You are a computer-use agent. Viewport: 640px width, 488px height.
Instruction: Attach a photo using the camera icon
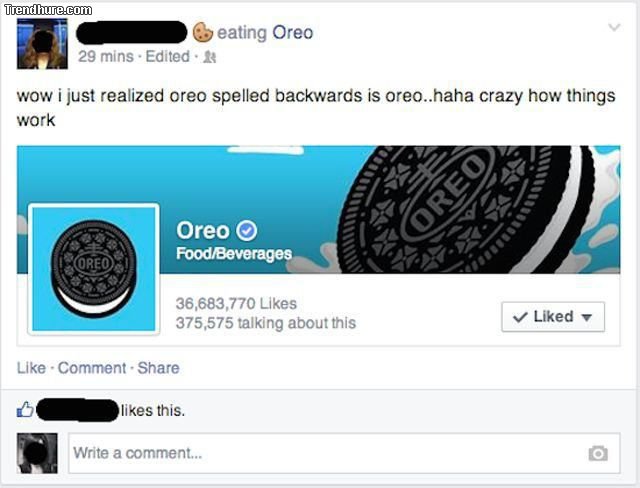click(x=598, y=453)
